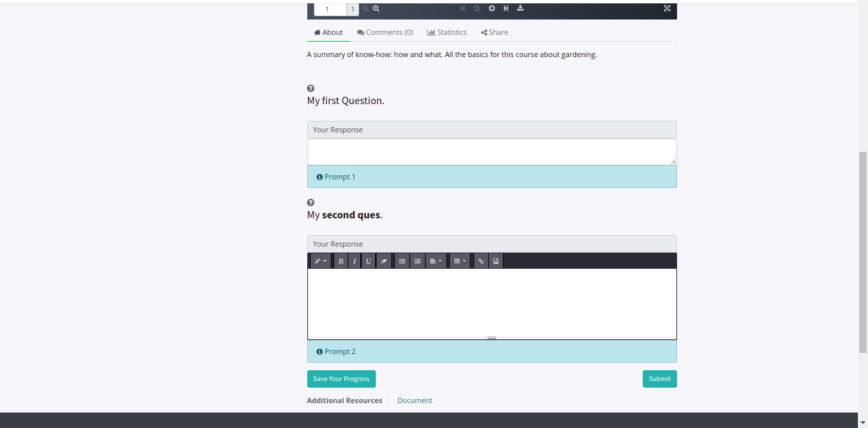
Task: Toggle italic formatting in editor
Action: click(x=354, y=261)
